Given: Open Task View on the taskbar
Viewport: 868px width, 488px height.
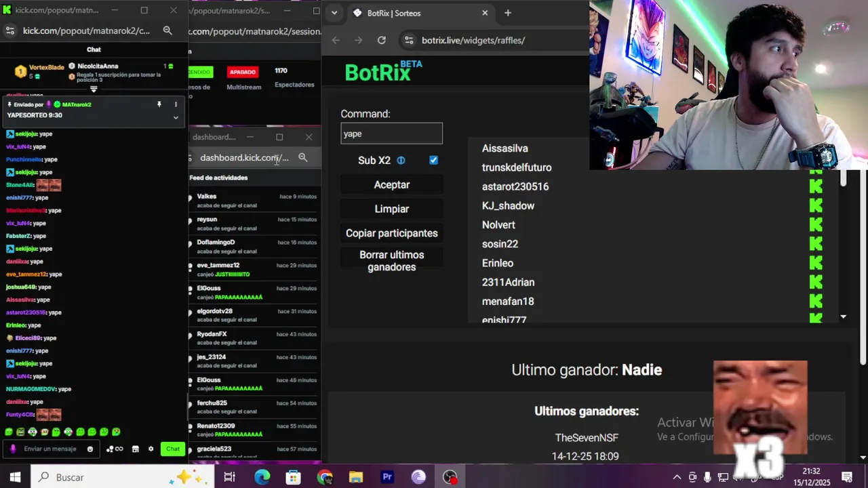Looking at the screenshot, I should pos(229,477).
